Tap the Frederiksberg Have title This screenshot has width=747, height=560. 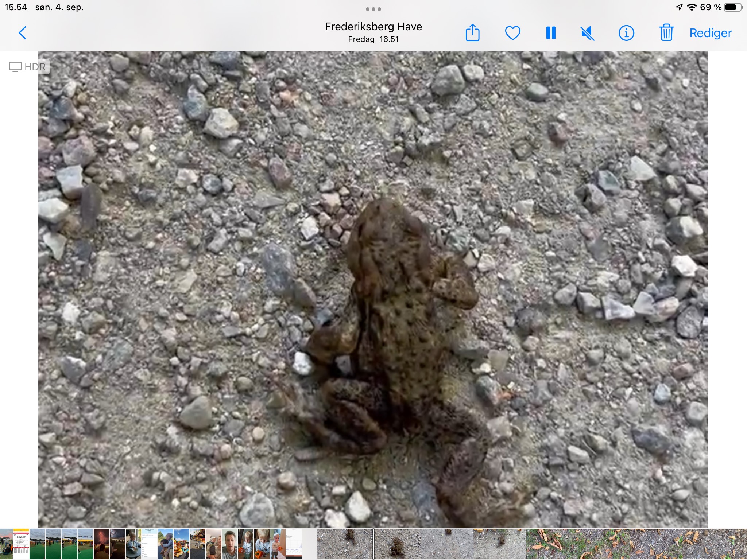tap(373, 27)
